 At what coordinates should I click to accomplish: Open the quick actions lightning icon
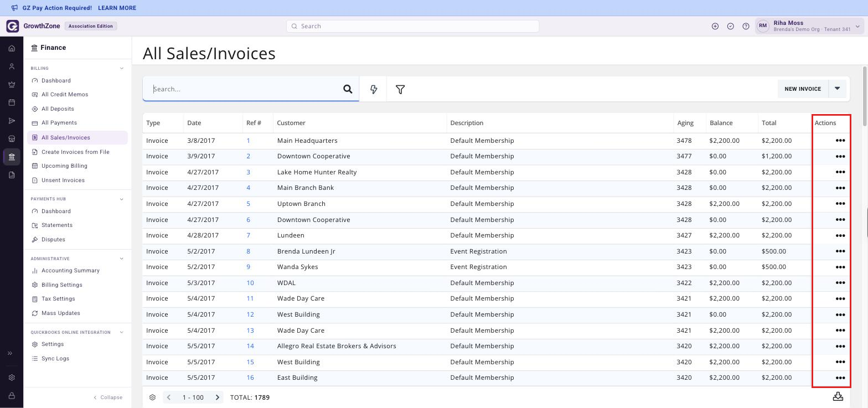point(374,89)
